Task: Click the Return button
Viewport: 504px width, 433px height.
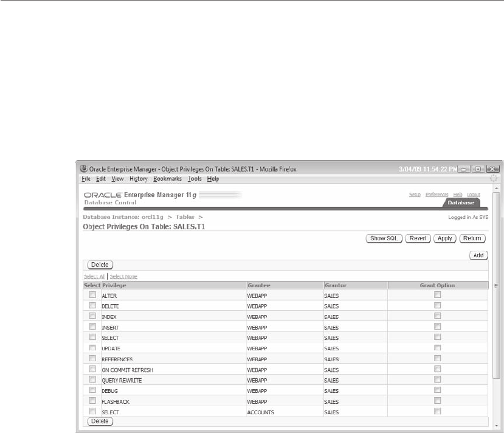Action: (x=472, y=238)
